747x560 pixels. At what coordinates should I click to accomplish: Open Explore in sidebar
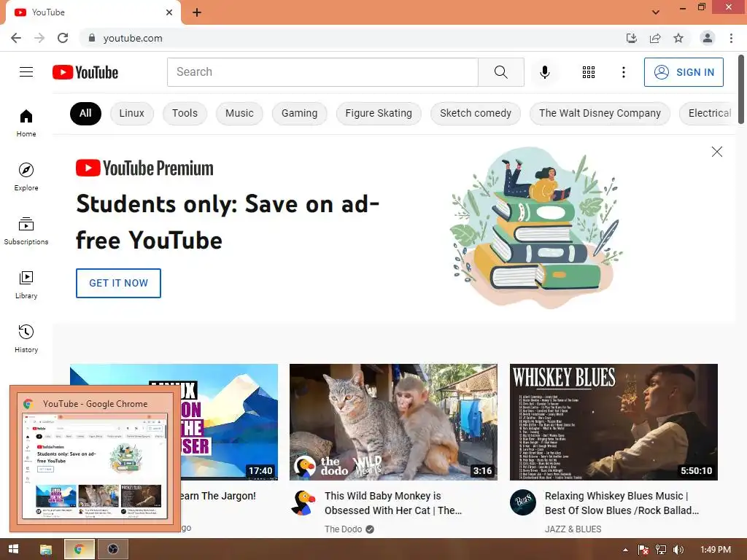coord(26,176)
